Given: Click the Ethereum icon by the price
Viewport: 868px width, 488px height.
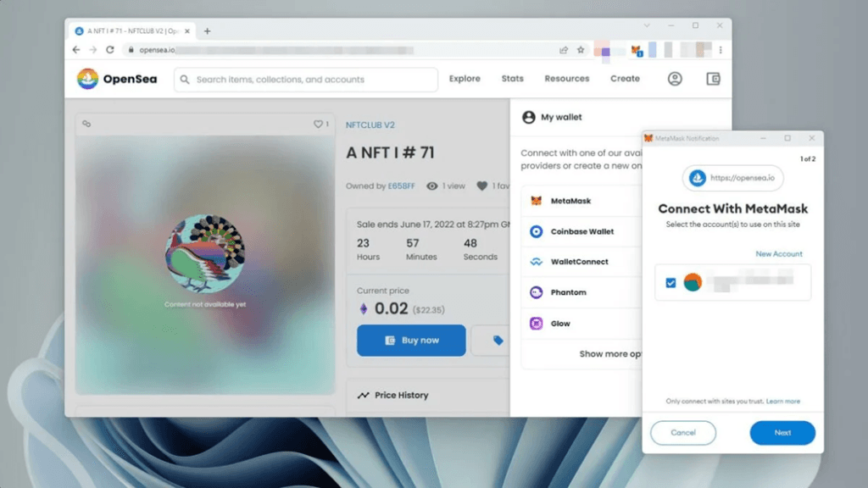Looking at the screenshot, I should [364, 308].
